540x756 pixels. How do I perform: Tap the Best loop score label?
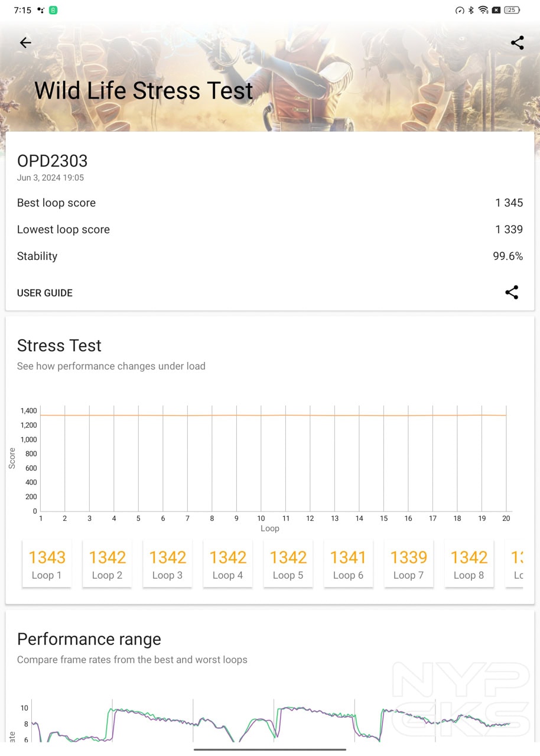click(x=56, y=203)
